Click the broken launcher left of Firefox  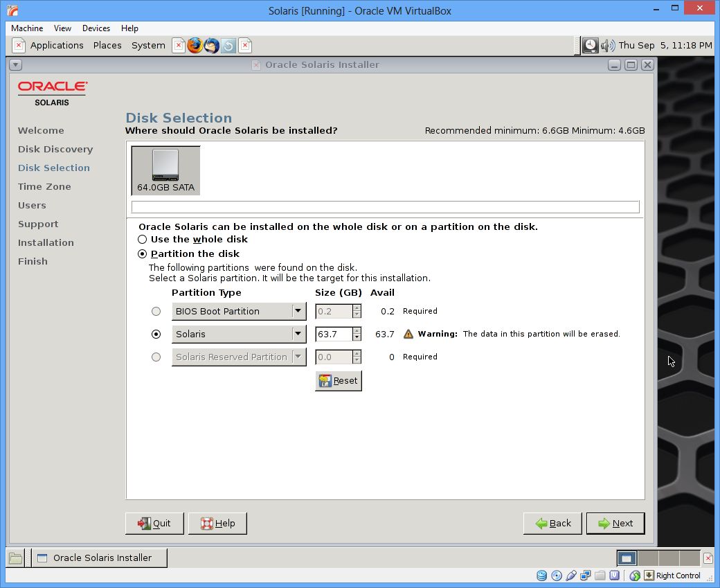[x=179, y=46]
